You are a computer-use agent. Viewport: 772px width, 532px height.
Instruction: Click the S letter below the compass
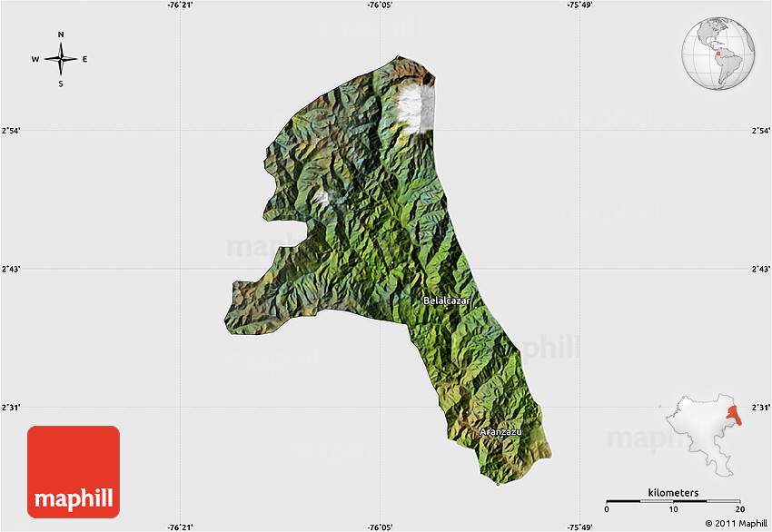[x=61, y=84]
